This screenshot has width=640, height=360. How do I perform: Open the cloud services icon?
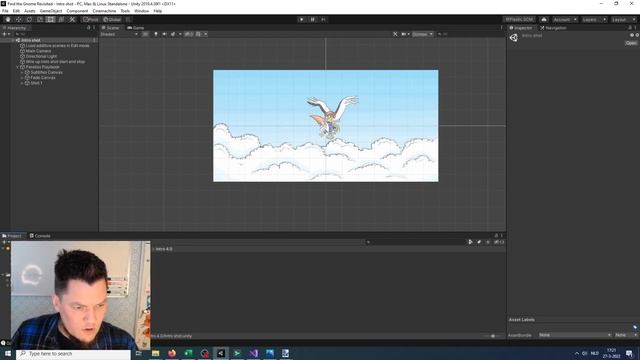coord(544,20)
